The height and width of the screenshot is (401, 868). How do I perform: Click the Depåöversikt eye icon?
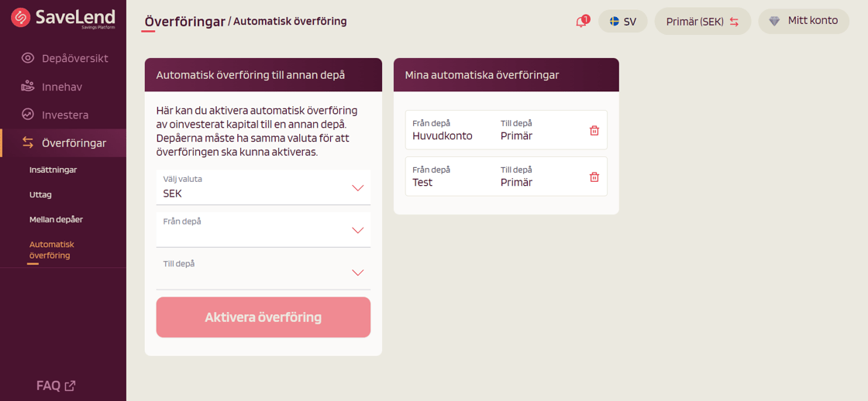[28, 58]
